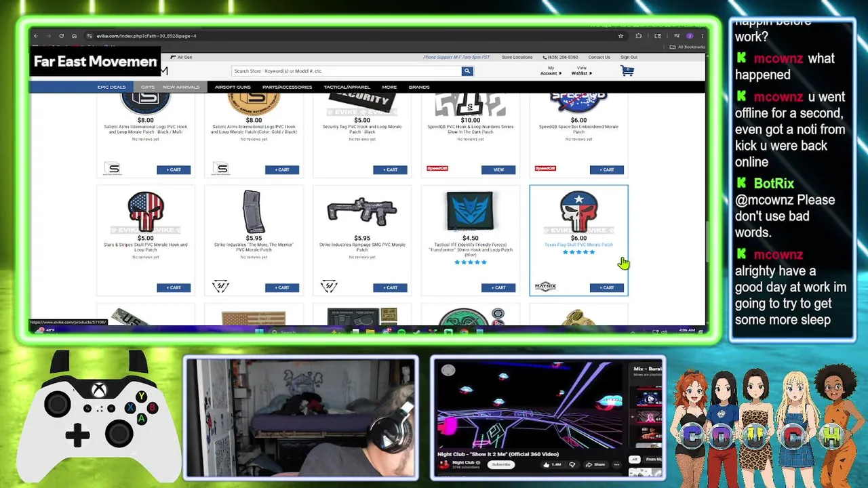Image resolution: width=868 pixels, height=488 pixels.
Task: Add Texas Flag Skull patch to cart
Action: (x=607, y=287)
